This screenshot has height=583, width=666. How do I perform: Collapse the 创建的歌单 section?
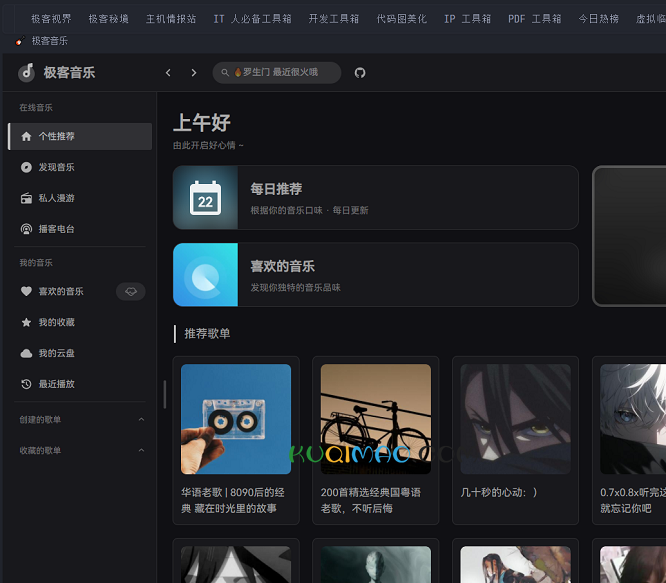[x=141, y=420]
